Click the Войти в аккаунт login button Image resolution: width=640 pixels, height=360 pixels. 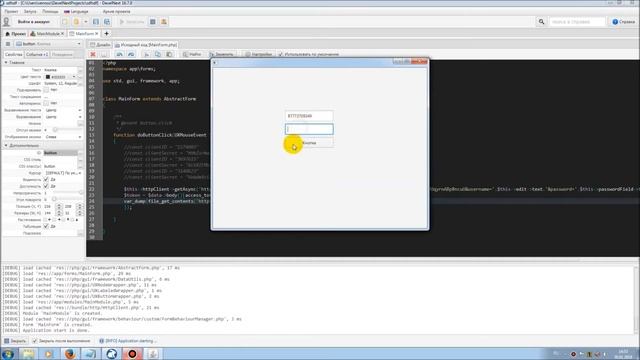click(x=33, y=22)
